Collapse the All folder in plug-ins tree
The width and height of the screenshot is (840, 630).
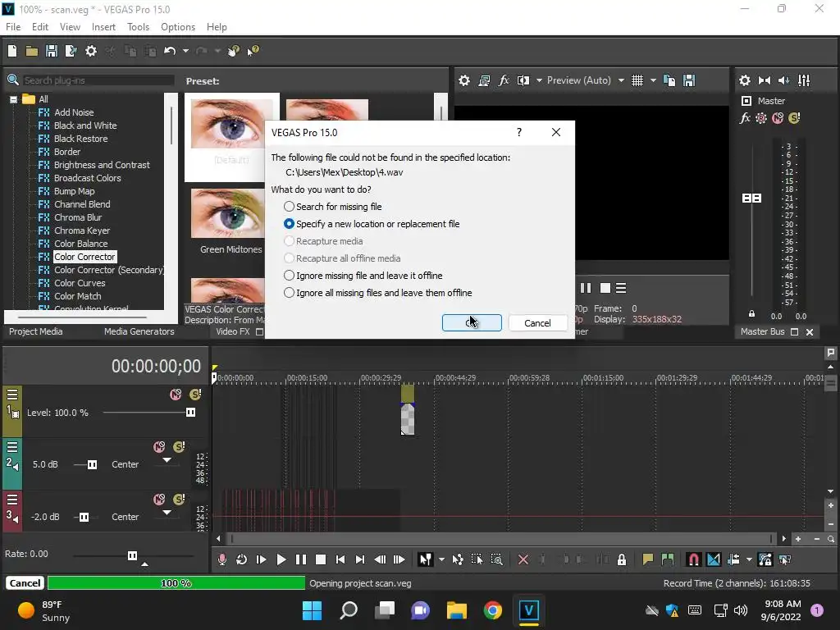(x=13, y=99)
